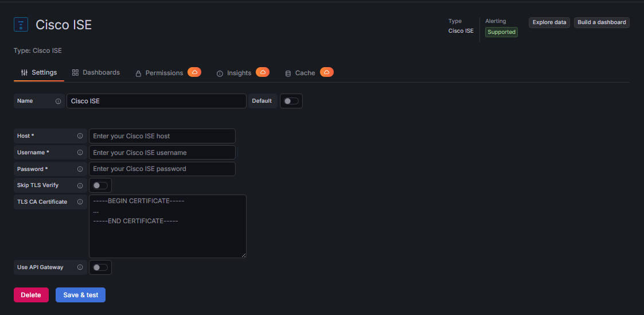The width and height of the screenshot is (644, 315).
Task: Click the Build a dashboard button
Action: point(602,22)
